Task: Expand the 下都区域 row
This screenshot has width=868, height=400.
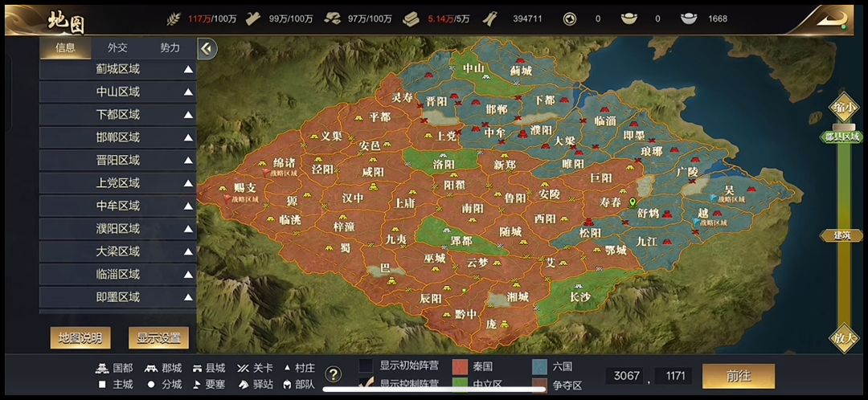Action: point(118,115)
